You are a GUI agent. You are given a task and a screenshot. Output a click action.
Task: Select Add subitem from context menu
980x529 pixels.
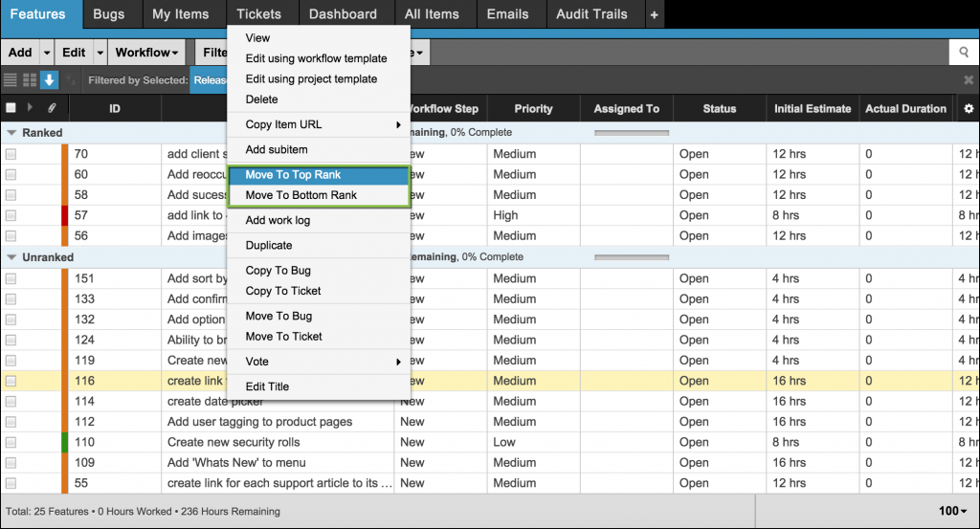click(318, 149)
